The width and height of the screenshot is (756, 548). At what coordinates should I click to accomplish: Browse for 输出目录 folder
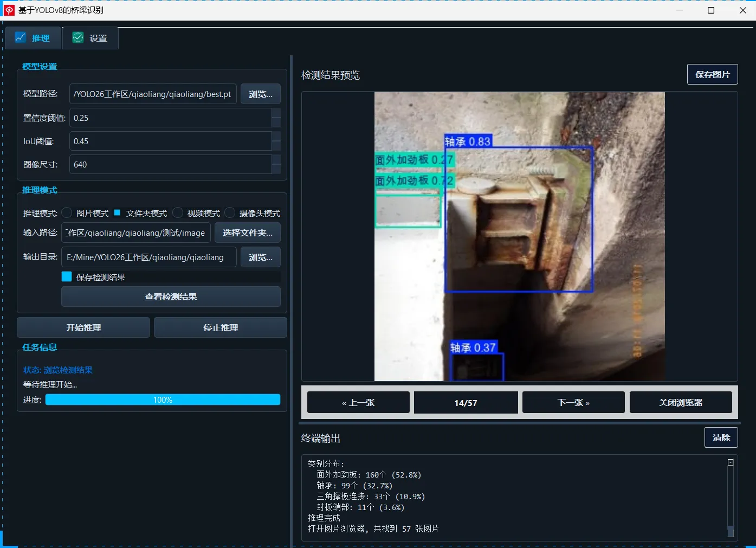(260, 257)
